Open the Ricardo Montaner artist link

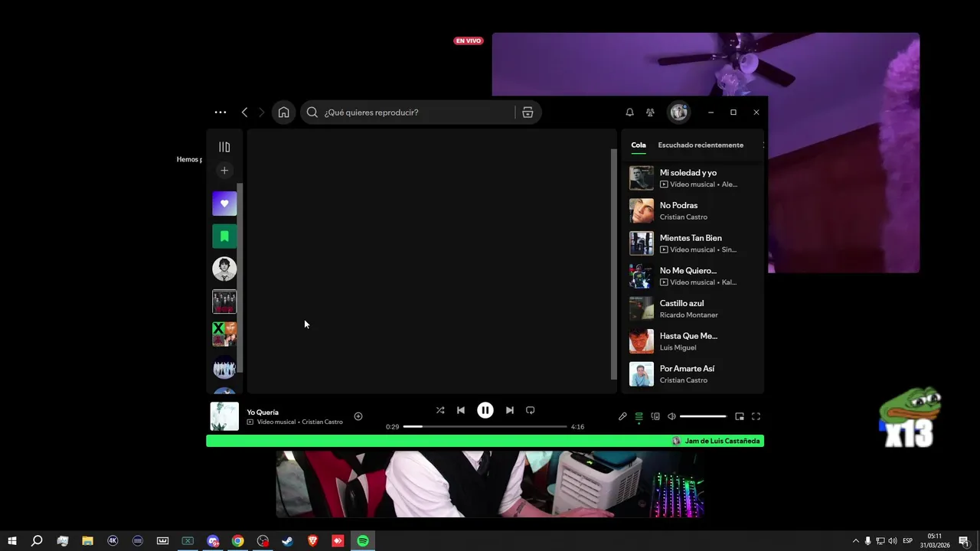[689, 315]
